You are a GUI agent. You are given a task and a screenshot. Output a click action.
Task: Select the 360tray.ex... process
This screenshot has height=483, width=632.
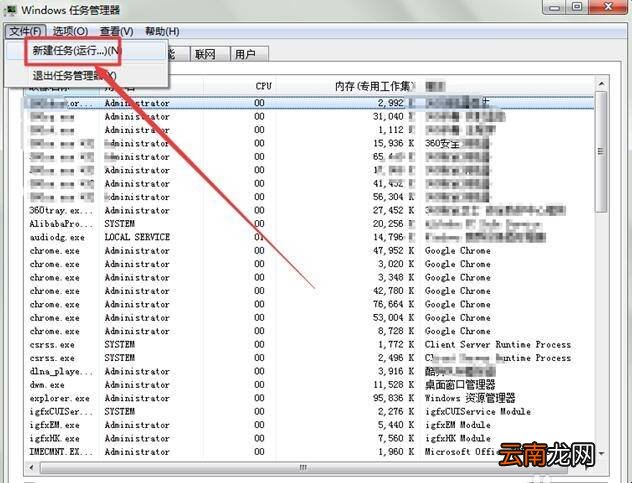click(61, 210)
